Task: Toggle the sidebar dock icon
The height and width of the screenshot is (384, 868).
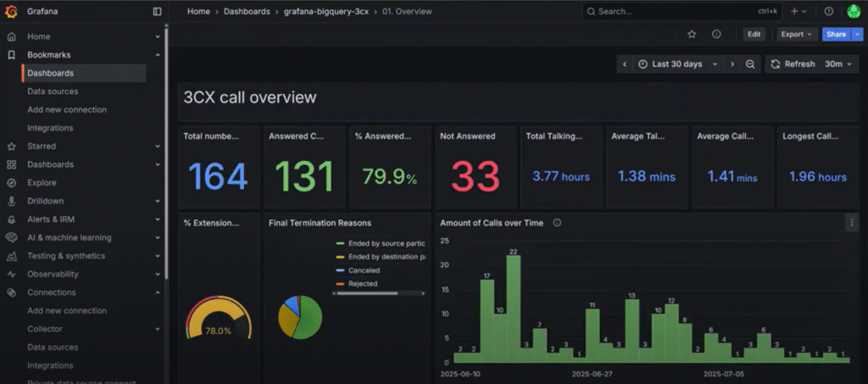Action: pyautogui.click(x=157, y=11)
